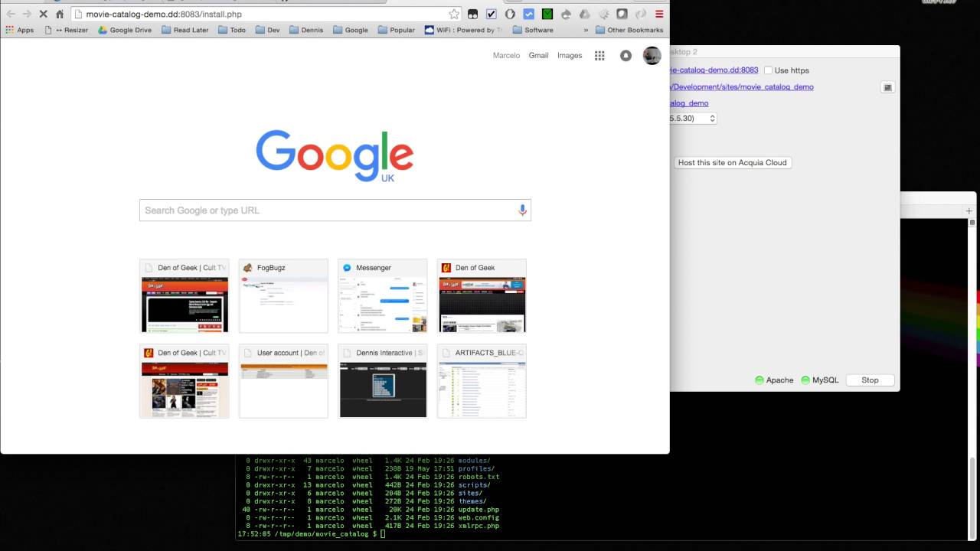Enable the Use https checkbox

tap(768, 70)
